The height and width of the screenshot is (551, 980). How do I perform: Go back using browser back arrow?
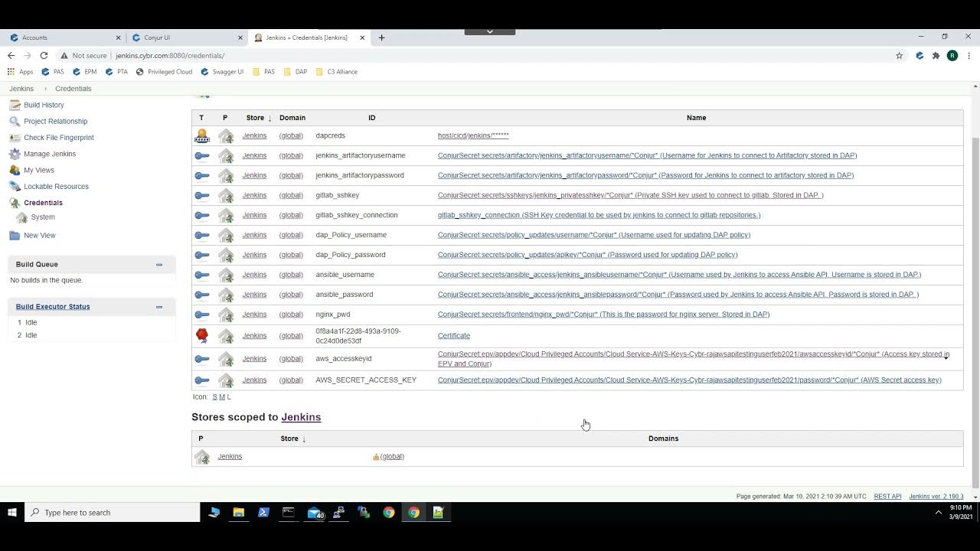click(11, 55)
